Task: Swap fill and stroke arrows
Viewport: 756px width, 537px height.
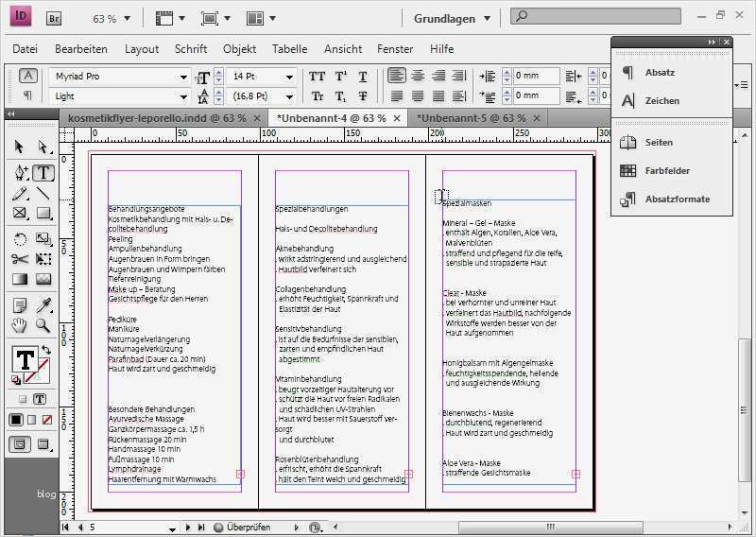Action: click(x=45, y=349)
